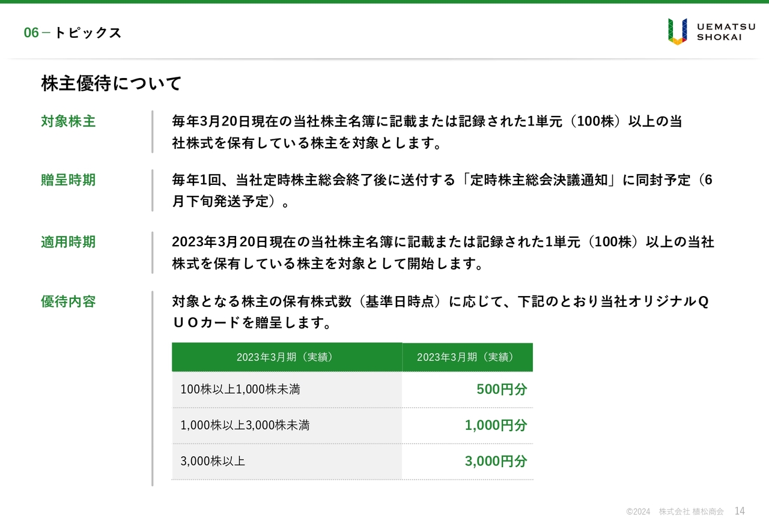Select the value 3,000円分
The height and width of the screenshot is (532, 769).
pos(496,461)
